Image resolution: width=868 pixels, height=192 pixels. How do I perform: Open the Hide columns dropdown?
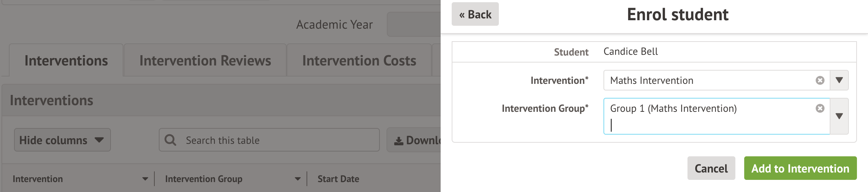tap(62, 140)
